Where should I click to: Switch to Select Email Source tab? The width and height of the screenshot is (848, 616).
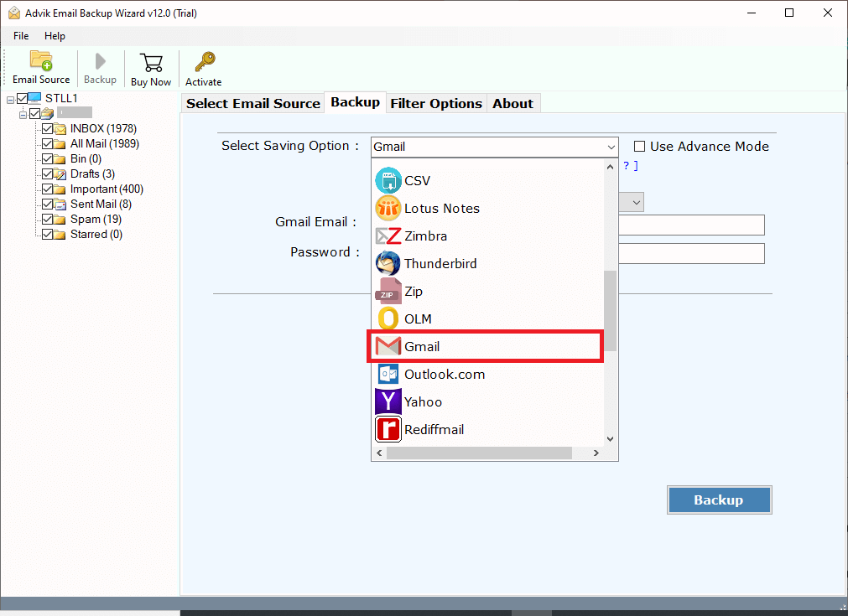tap(253, 103)
